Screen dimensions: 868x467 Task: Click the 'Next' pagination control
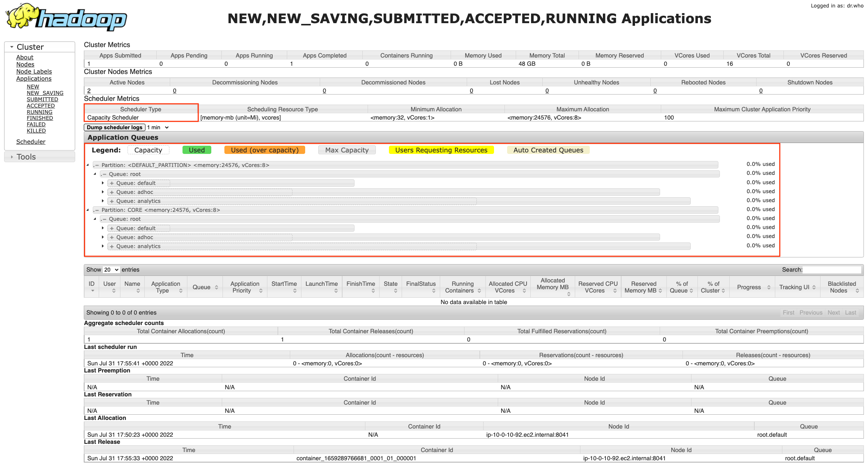[x=834, y=313]
